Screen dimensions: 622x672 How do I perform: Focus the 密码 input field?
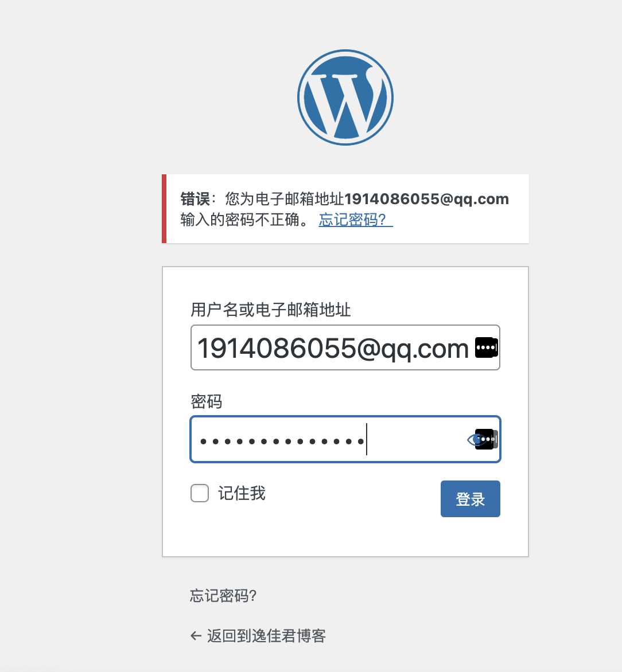pos(345,439)
